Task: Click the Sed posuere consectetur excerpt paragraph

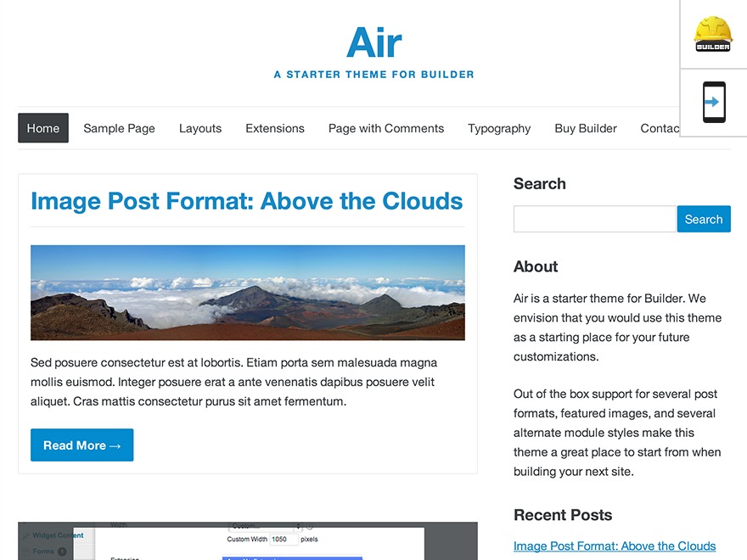Action: click(x=234, y=382)
